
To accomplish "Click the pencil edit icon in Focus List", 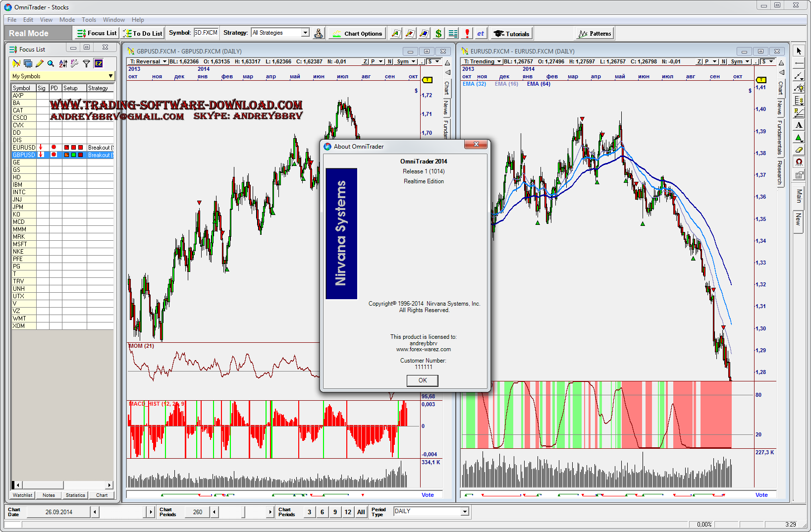I will click(40, 63).
